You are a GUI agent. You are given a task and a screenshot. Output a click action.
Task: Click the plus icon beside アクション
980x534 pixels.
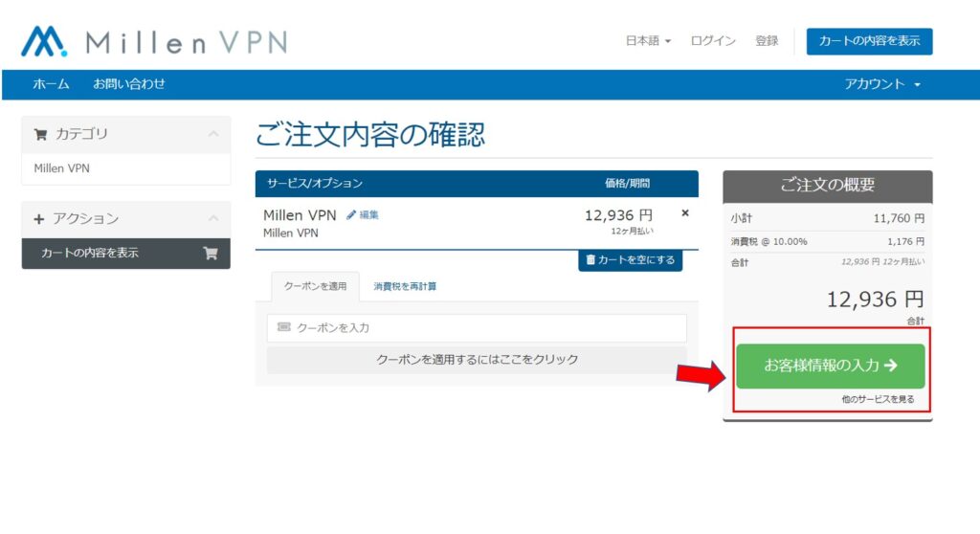[x=38, y=219]
